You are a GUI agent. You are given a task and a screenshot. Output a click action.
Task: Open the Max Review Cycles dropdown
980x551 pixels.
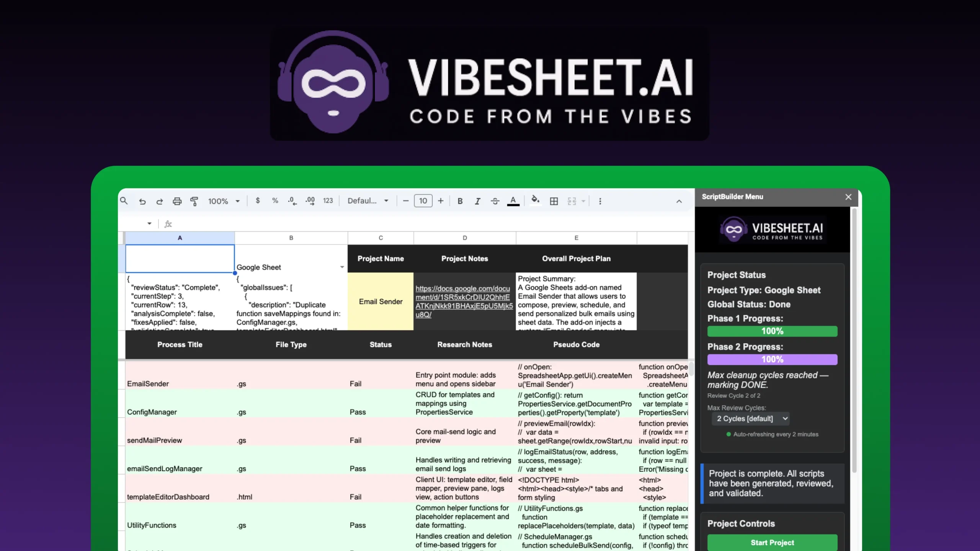click(750, 419)
